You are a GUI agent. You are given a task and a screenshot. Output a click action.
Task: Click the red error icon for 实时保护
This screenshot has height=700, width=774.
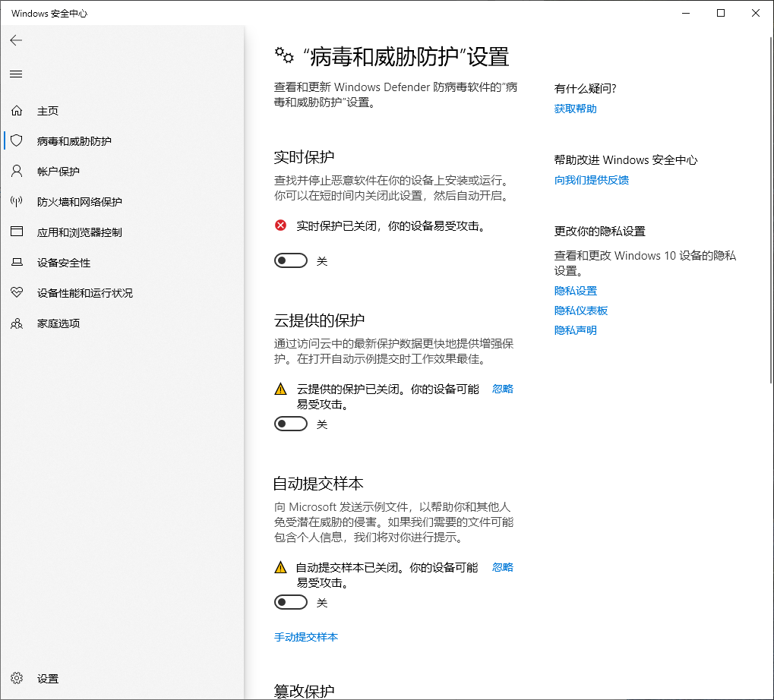pos(280,225)
